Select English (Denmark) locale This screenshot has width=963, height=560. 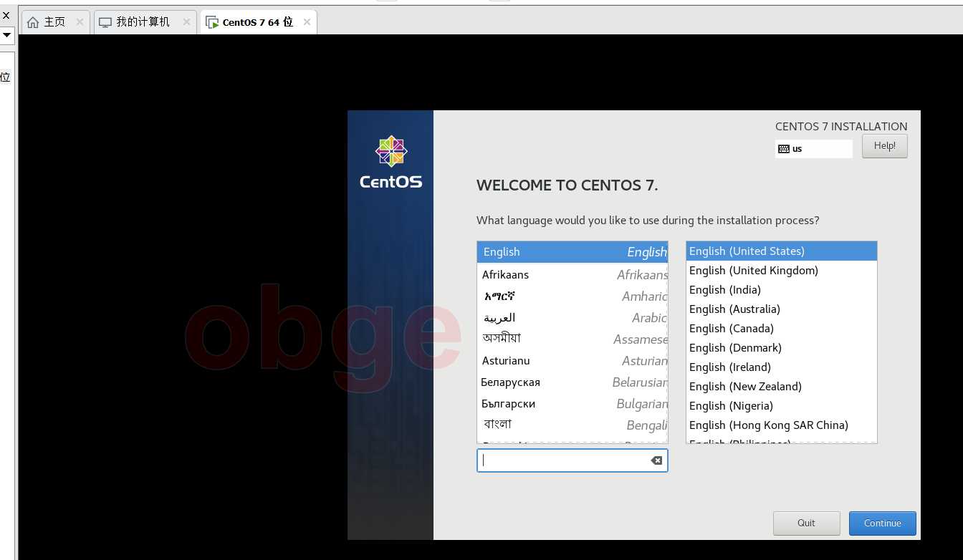tap(781, 348)
